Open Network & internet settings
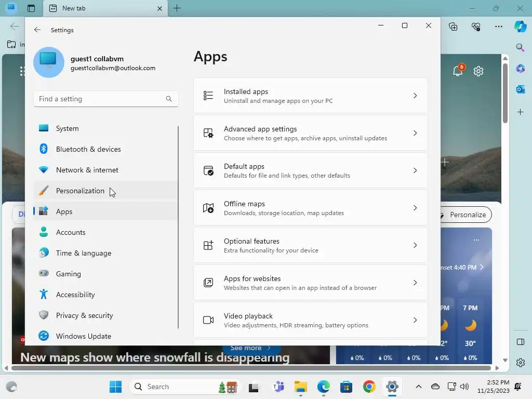The height and width of the screenshot is (399, 532). 105,170
